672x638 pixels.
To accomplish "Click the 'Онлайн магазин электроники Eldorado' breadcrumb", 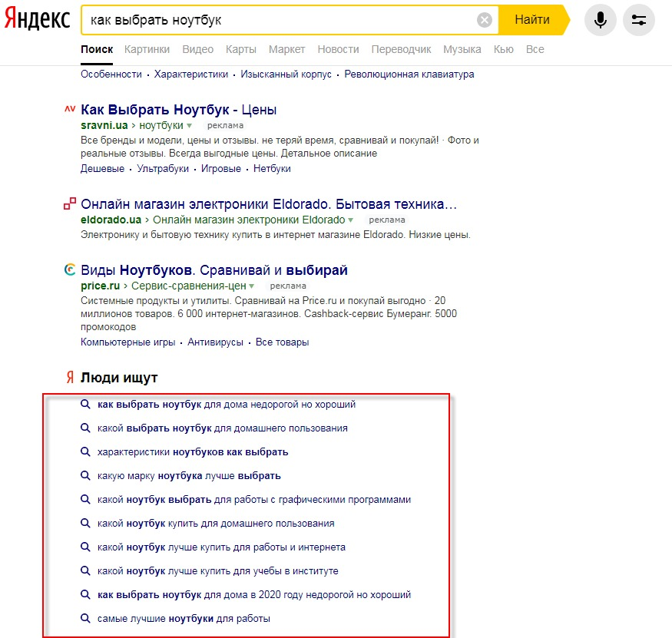I will coord(249,220).
